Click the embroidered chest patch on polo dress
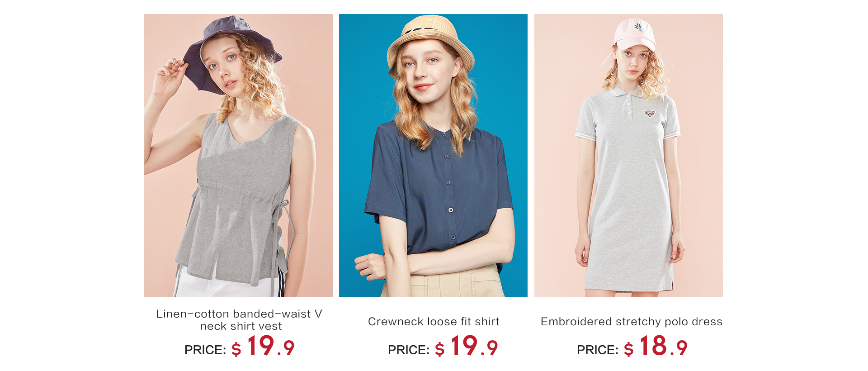Image resolution: width=868 pixels, height=371 pixels. (650, 114)
